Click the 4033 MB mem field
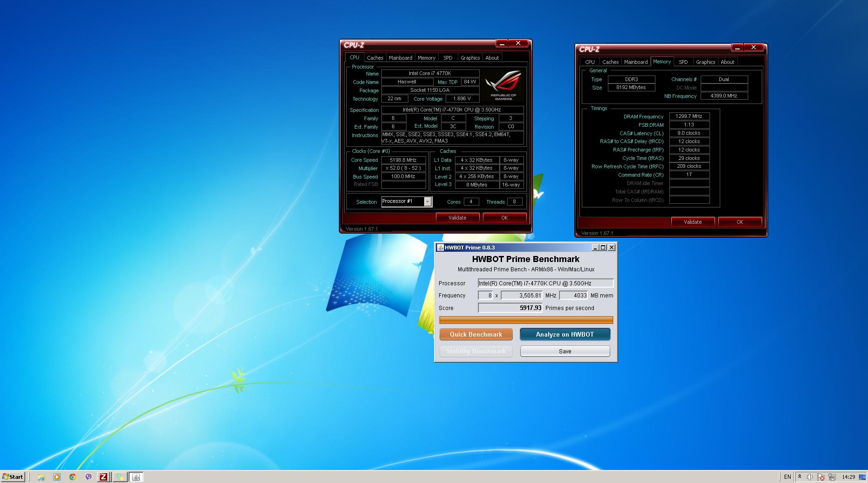Screen dimensions: 868x483 (573, 295)
